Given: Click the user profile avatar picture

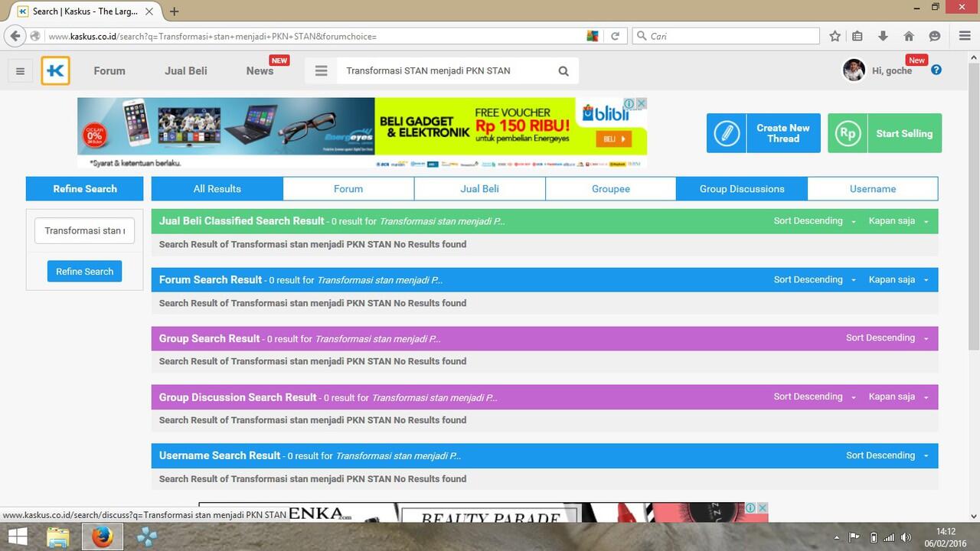Looking at the screenshot, I should click(x=854, y=70).
